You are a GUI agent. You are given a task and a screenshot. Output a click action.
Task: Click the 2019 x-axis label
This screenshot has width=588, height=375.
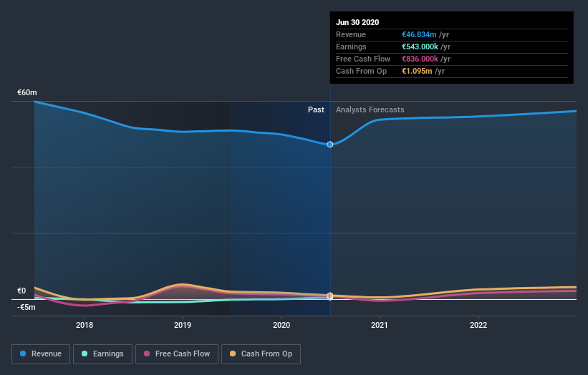tap(183, 325)
